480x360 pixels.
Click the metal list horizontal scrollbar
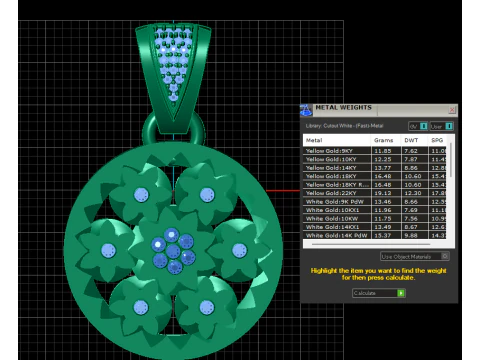pos(371,244)
